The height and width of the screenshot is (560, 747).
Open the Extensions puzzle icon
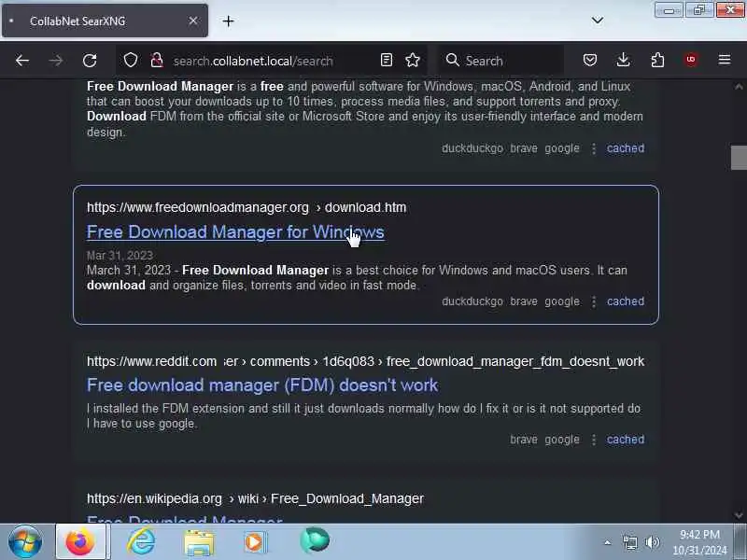click(x=657, y=60)
